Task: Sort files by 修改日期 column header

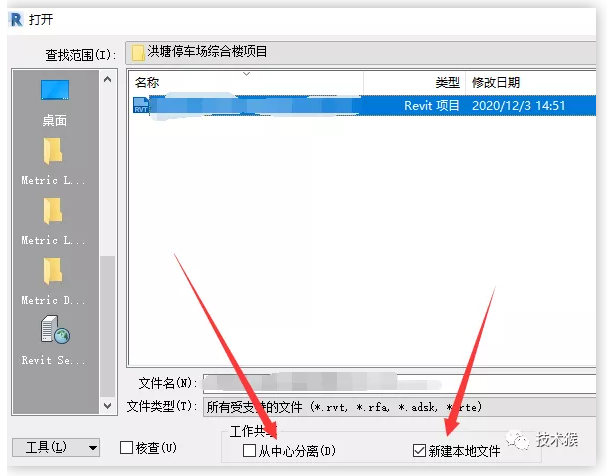Action: click(531, 82)
